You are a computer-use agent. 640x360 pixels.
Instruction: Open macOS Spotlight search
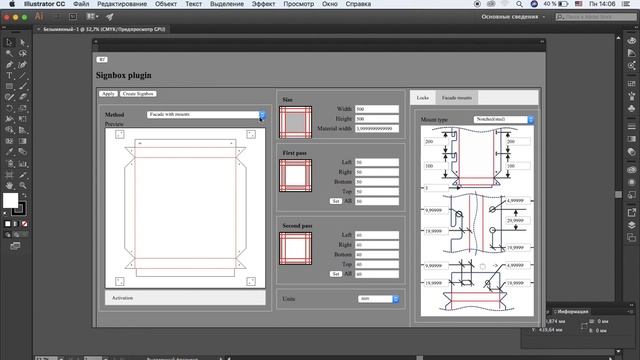click(x=519, y=4)
